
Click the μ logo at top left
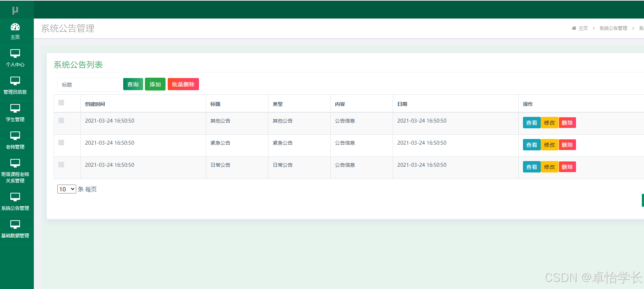click(15, 10)
